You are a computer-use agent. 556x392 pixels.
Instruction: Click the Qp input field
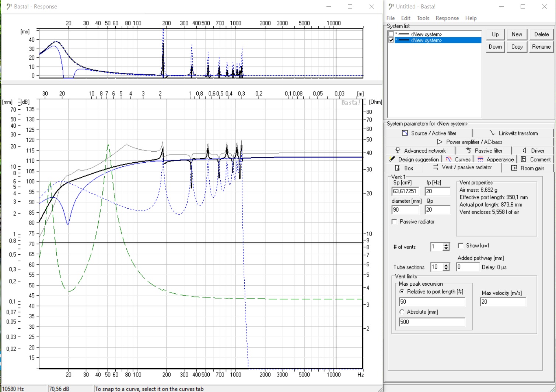[x=437, y=210]
